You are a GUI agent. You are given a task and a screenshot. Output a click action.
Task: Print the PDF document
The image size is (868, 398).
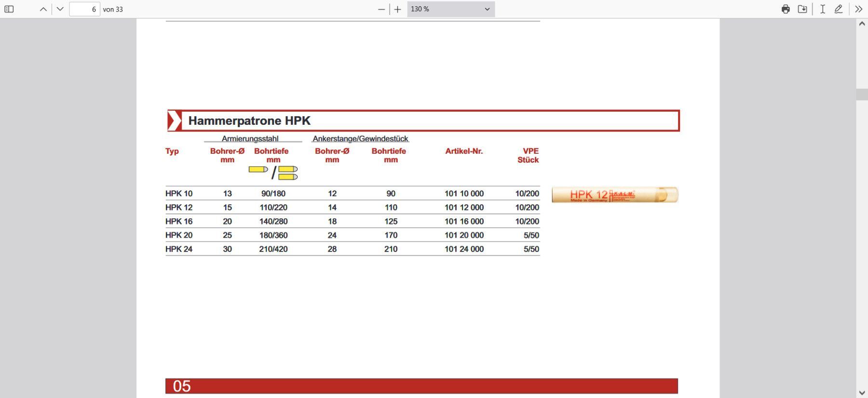pyautogui.click(x=786, y=9)
